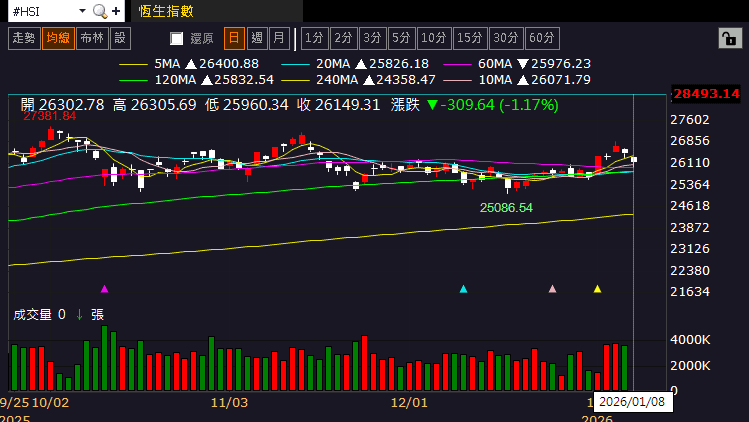The width and height of the screenshot is (749, 422).
Task: Select the 日 daily period toggle
Action: (x=234, y=38)
